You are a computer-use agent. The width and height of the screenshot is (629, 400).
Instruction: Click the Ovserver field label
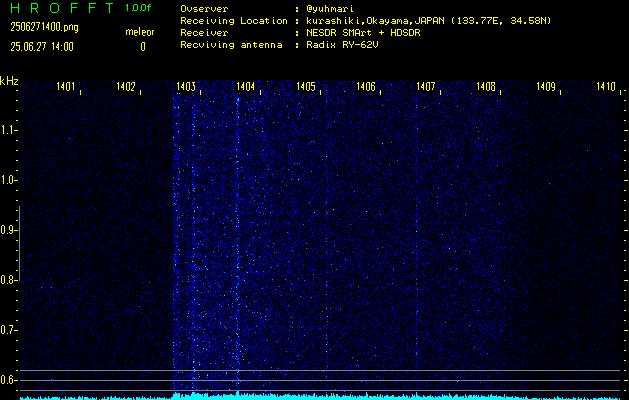click(204, 9)
